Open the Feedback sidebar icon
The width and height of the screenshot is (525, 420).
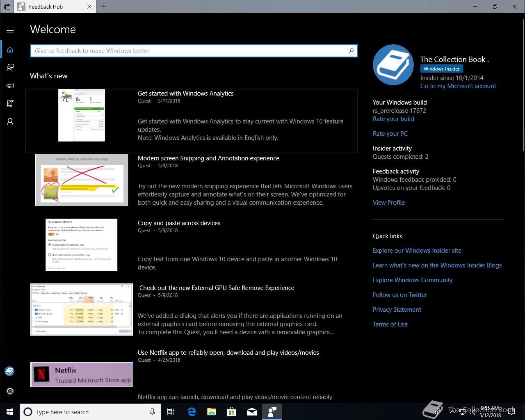click(10, 67)
